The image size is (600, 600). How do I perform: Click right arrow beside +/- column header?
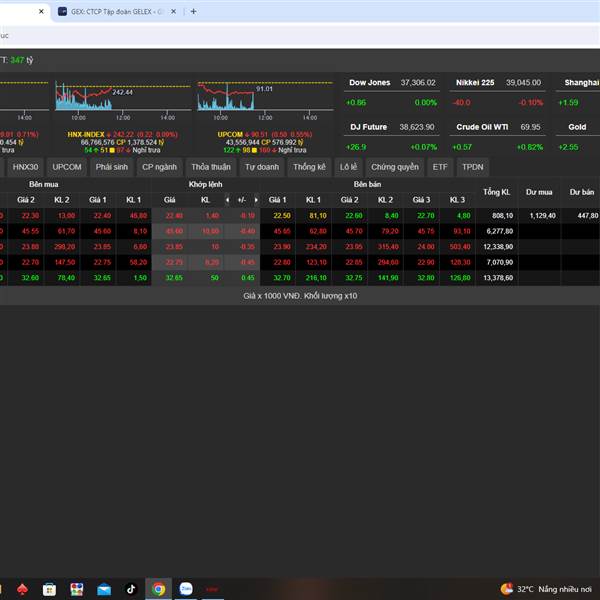coord(256,200)
